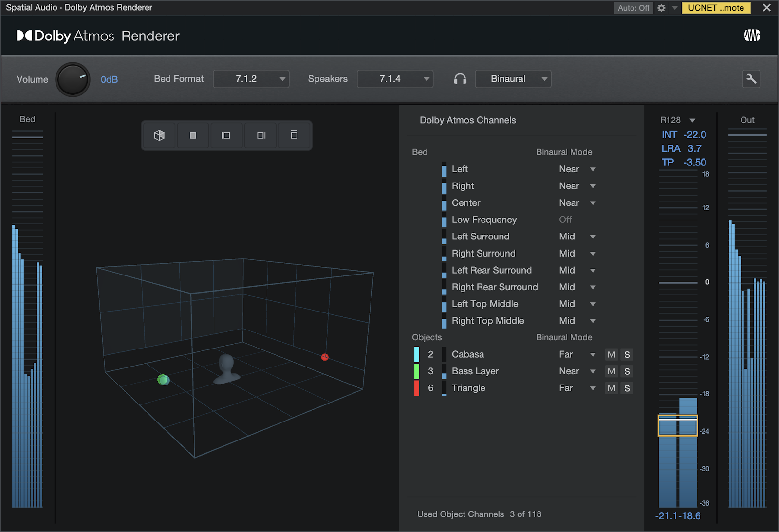
Task: Click the Volume knob
Action: (73, 79)
